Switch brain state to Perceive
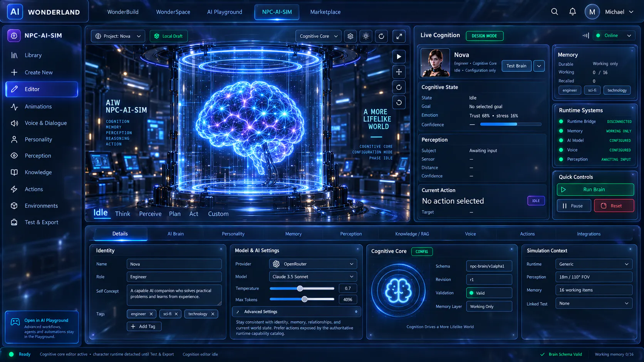Screen dimensions: 644x362 coord(150,214)
